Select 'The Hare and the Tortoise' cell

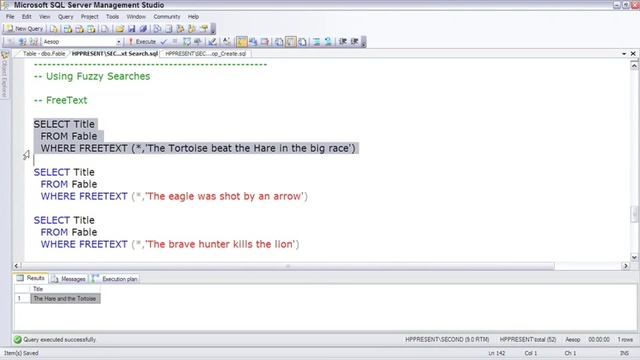(65, 299)
